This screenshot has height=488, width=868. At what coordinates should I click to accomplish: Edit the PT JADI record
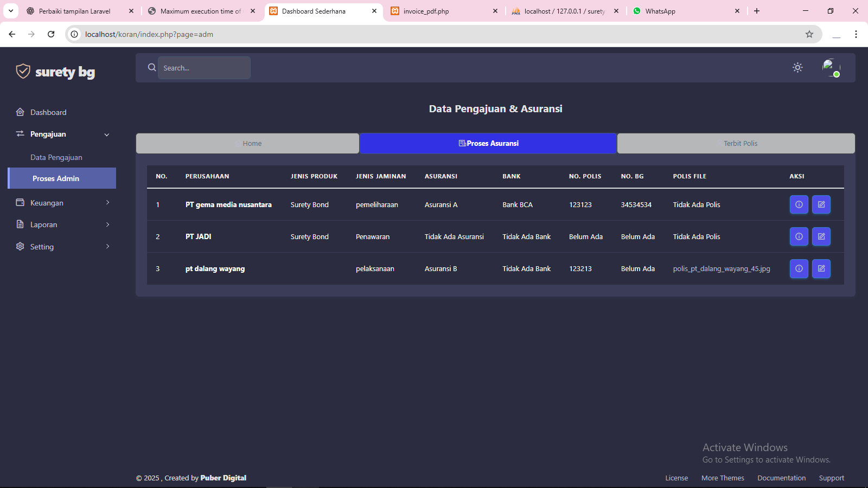click(821, 236)
